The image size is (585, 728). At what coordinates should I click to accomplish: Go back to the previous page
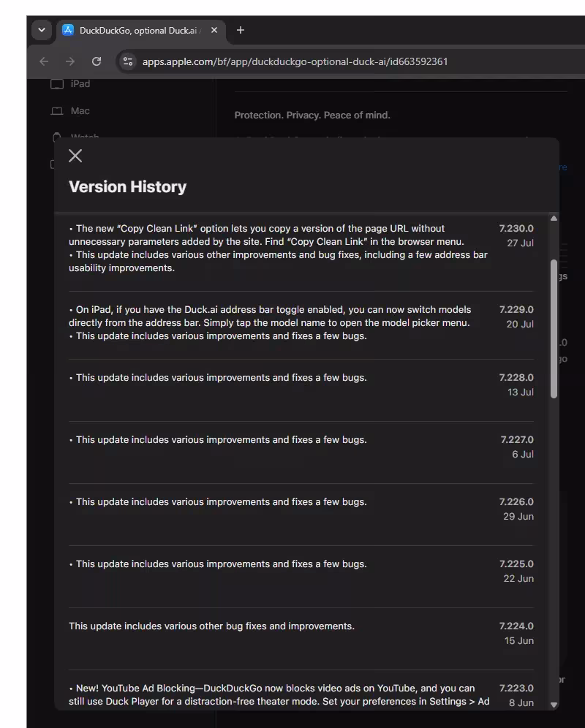point(44,61)
